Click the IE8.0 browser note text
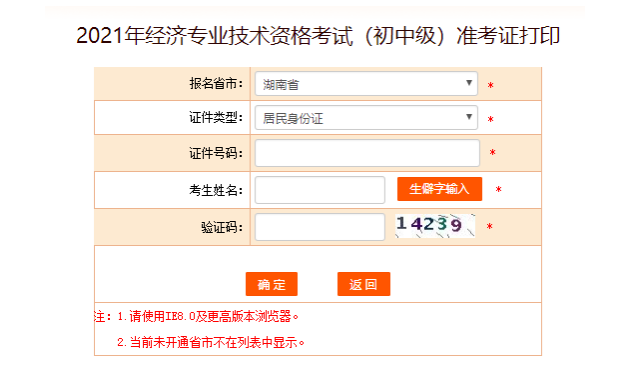Image resolution: width=632 pixels, height=376 pixels. (x=197, y=317)
